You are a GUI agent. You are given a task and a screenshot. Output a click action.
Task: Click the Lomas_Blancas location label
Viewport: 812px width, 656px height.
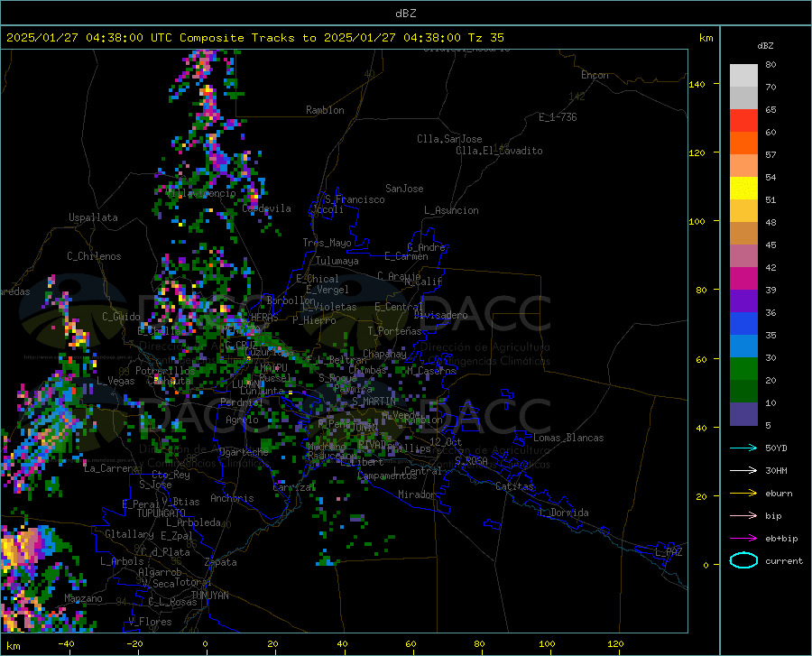568,438
